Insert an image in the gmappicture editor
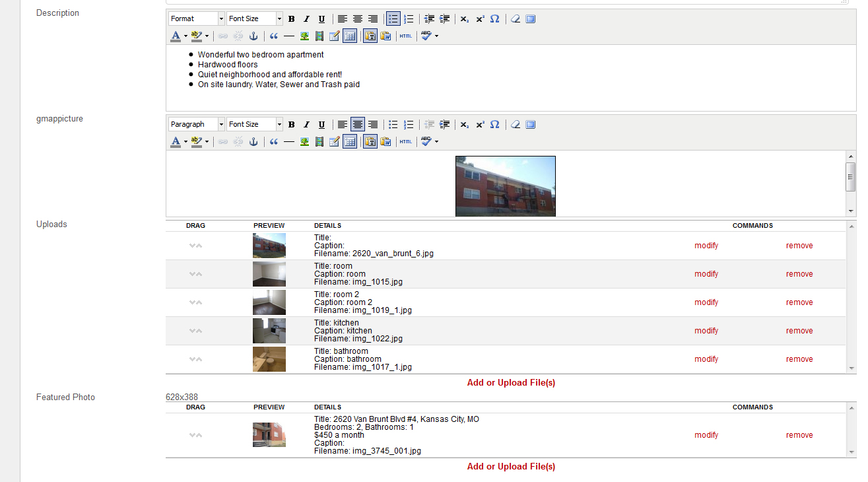The image size is (868, 482). point(304,142)
